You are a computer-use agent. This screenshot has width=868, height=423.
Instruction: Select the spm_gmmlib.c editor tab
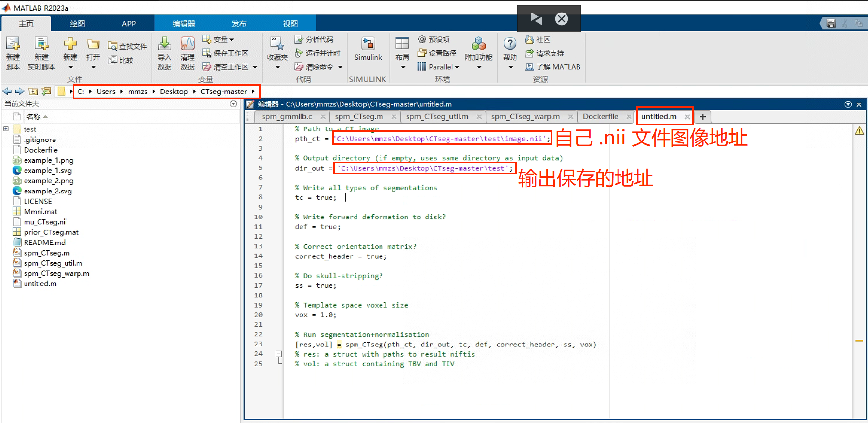(x=287, y=116)
